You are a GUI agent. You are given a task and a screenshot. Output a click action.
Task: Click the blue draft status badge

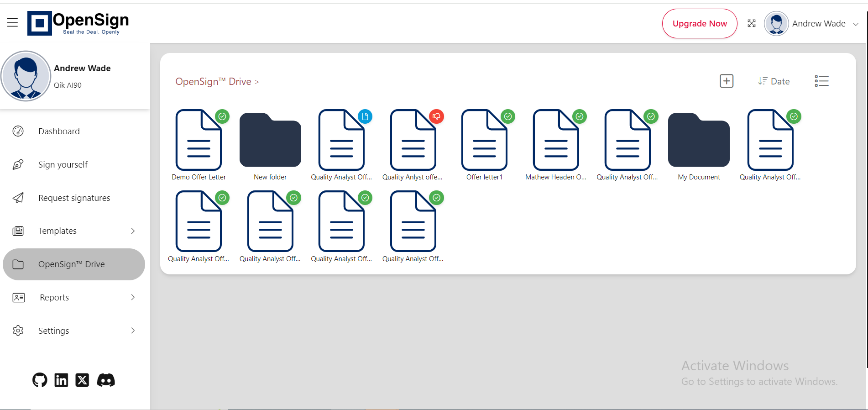[x=365, y=116]
